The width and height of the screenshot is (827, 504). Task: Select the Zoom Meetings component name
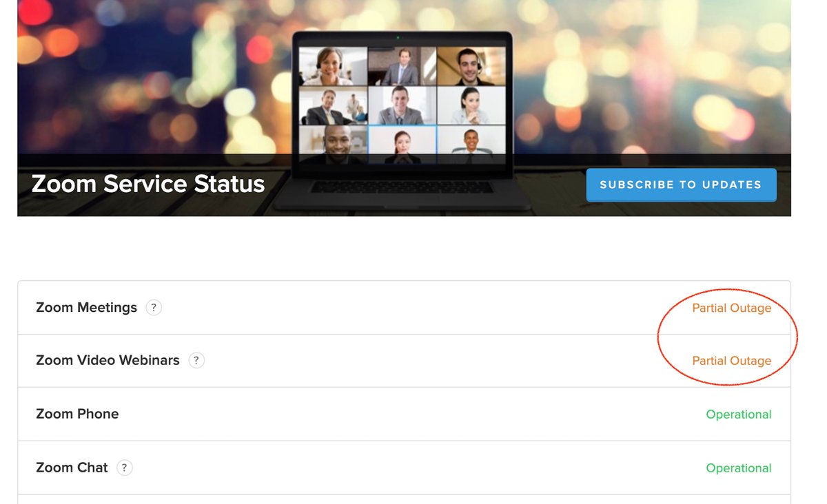click(86, 307)
